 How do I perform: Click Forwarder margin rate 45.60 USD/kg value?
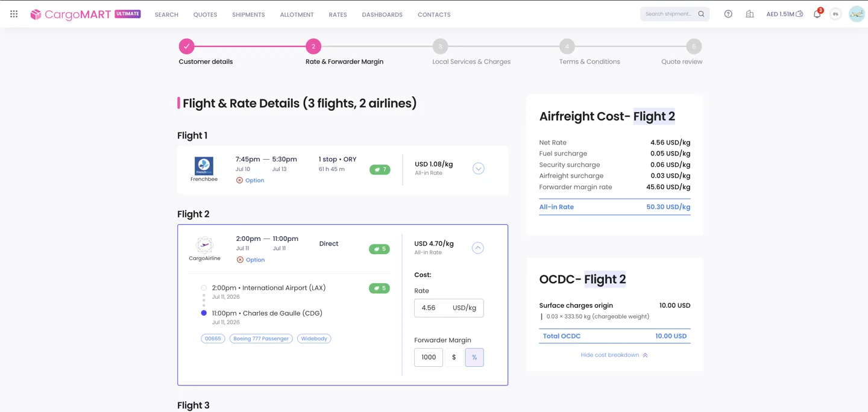click(668, 187)
